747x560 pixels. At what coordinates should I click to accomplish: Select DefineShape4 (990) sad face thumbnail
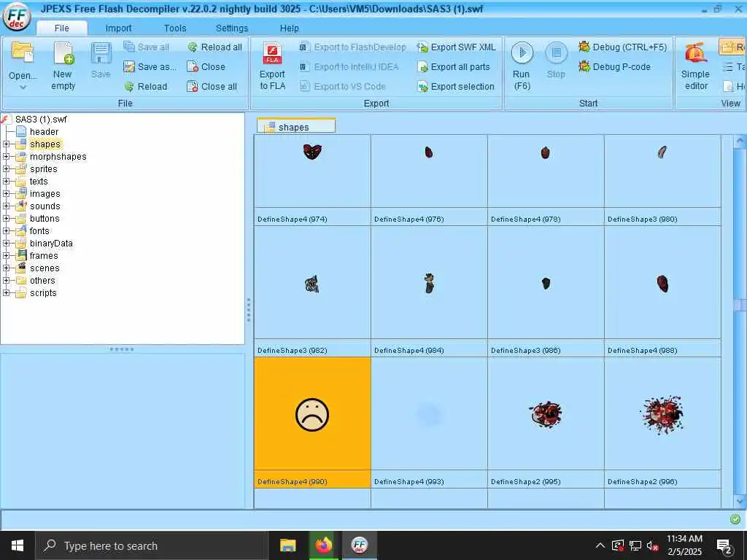click(x=312, y=422)
